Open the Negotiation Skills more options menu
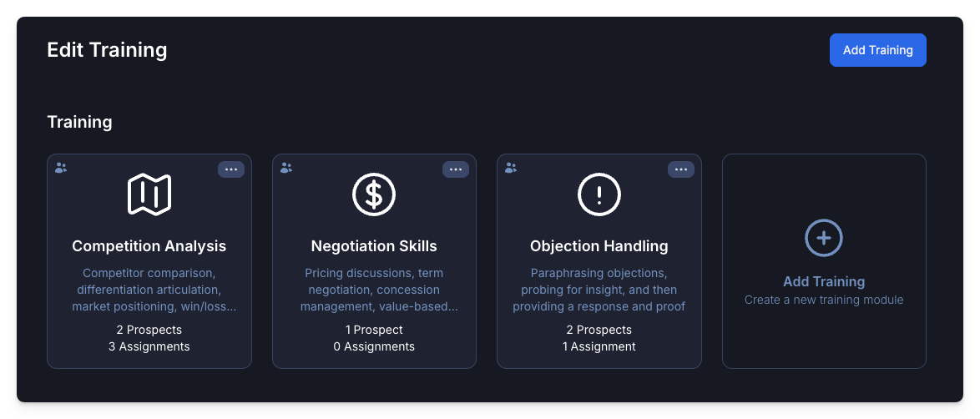The height and width of the screenshot is (419, 980). [x=456, y=169]
